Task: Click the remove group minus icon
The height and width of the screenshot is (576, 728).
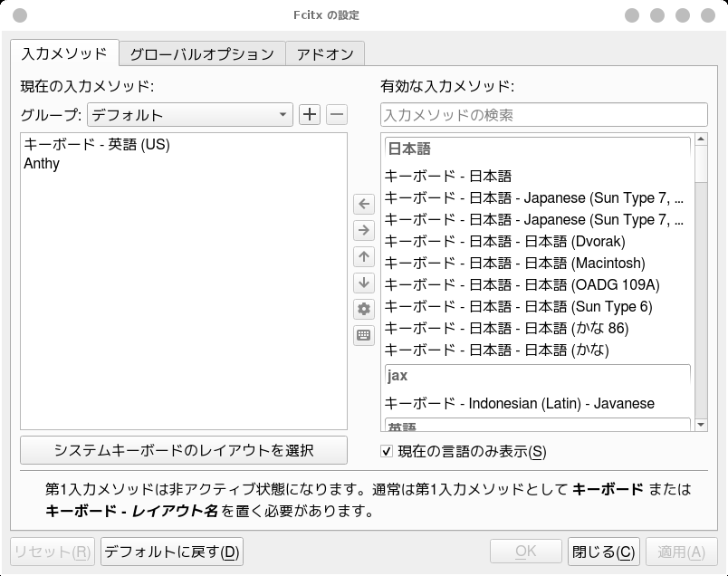Action: (x=337, y=114)
